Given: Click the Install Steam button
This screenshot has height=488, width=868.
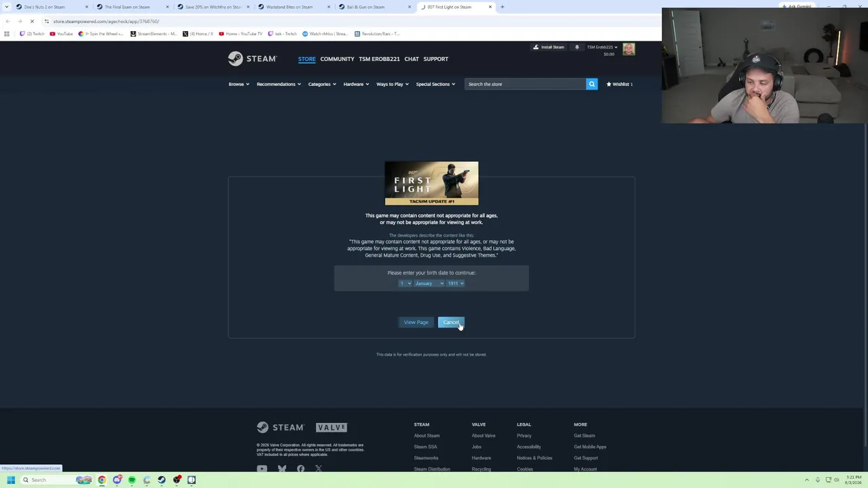Looking at the screenshot, I should click(x=549, y=47).
